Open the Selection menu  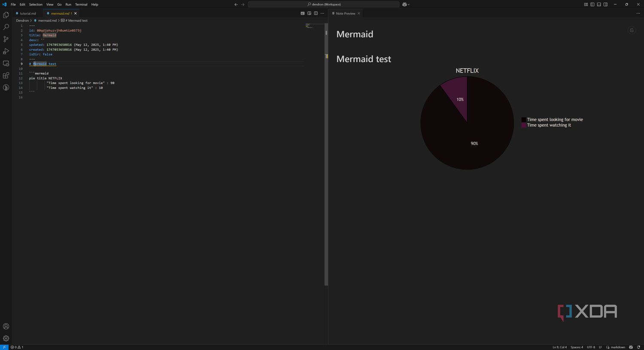tap(36, 4)
